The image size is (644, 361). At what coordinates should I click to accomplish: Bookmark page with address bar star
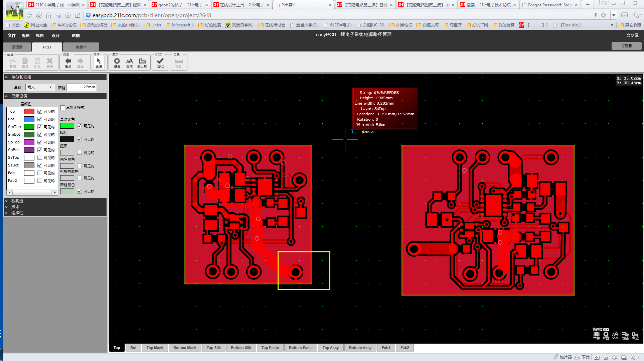[x=604, y=15]
